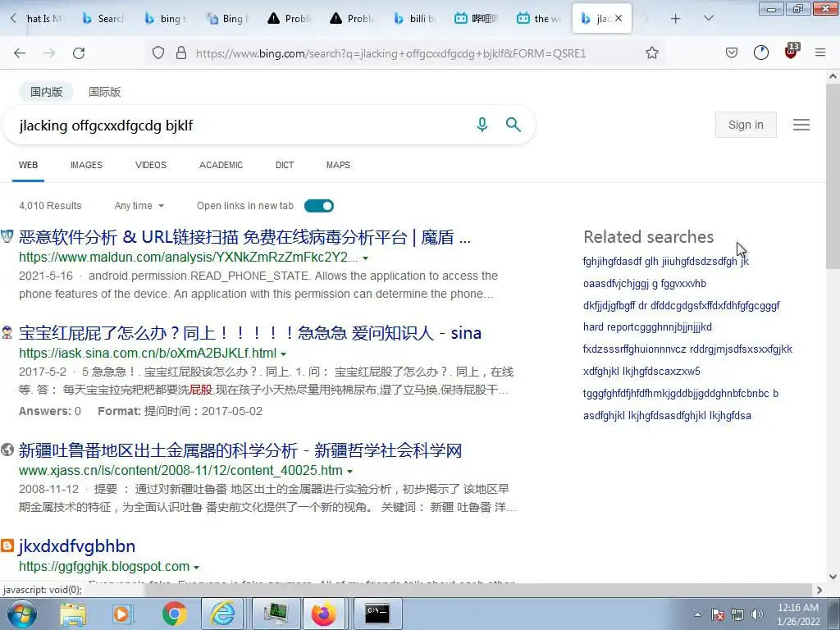Viewport: 840px width, 630px height.
Task: Switch to the MAPS search tab
Action: [338, 165]
